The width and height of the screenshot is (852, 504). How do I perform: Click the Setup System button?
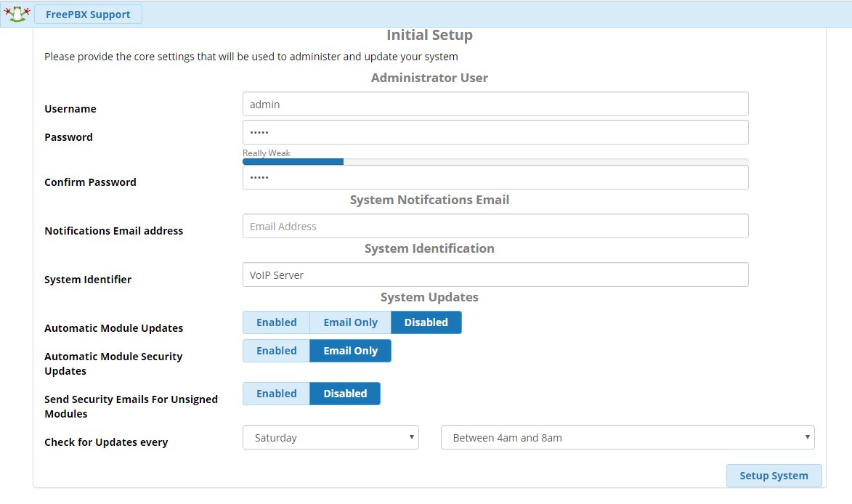(x=774, y=476)
